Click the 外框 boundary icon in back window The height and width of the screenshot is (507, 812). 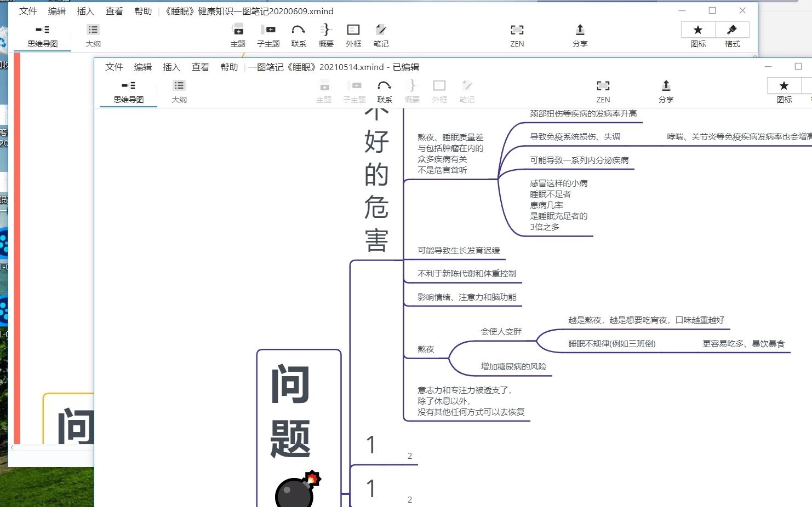(353, 36)
